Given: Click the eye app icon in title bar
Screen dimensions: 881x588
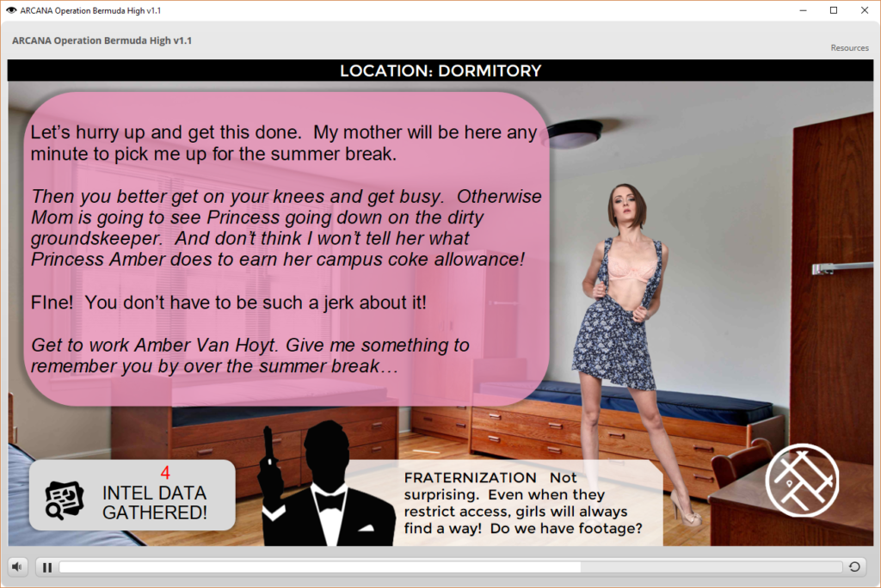Looking at the screenshot, I should 10,10.
